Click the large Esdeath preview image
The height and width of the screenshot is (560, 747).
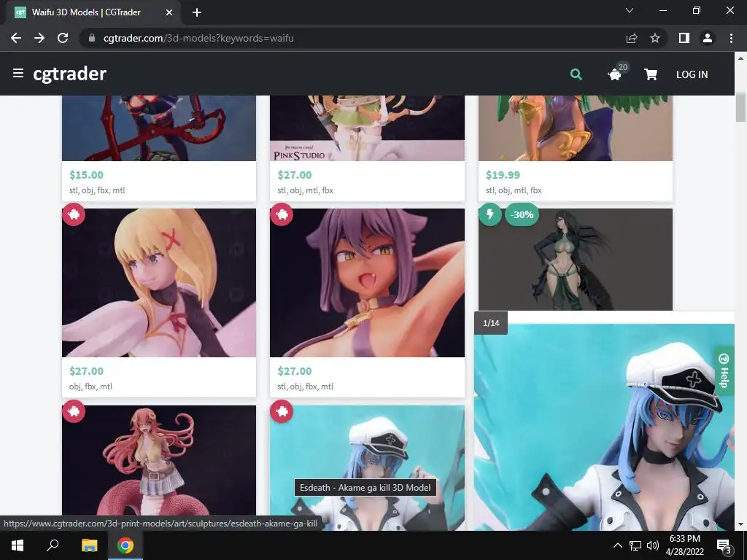604,427
